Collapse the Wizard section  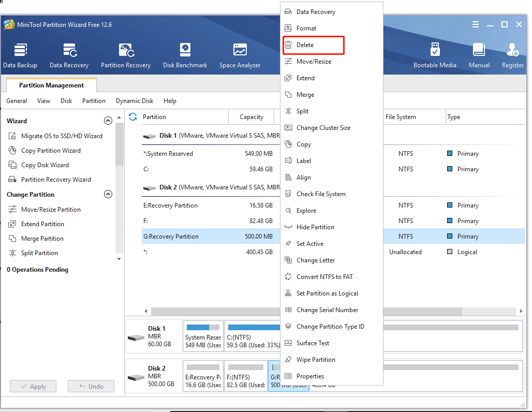point(108,121)
